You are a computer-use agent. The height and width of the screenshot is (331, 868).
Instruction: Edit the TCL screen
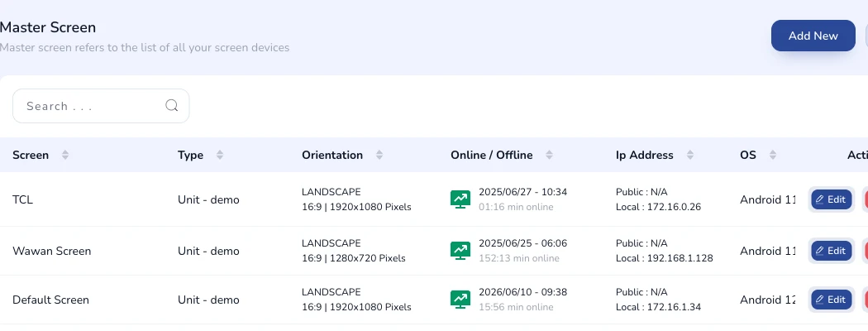[832, 199]
